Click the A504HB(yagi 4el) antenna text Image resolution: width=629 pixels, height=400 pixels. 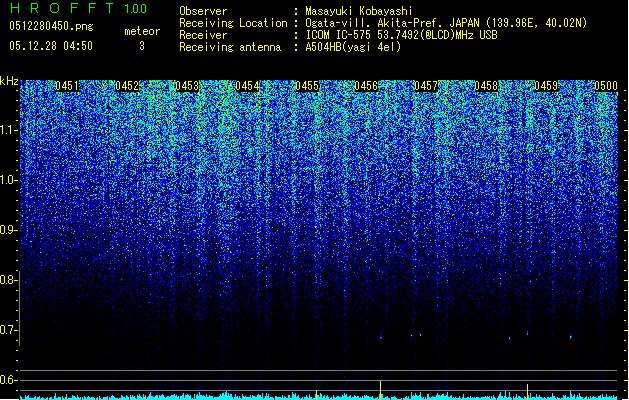[x=353, y=47]
